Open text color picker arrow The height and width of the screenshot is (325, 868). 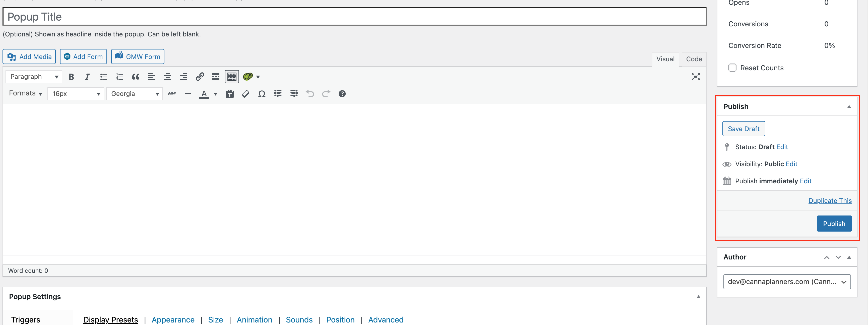click(x=216, y=94)
